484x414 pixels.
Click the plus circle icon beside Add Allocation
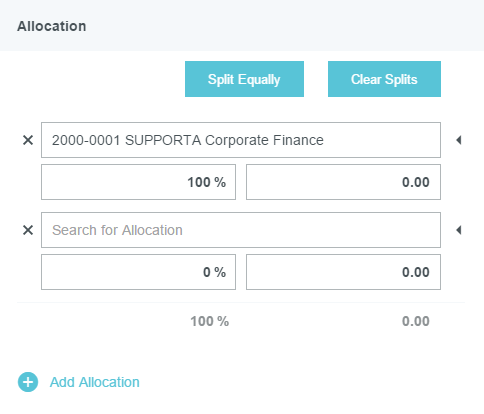point(28,382)
